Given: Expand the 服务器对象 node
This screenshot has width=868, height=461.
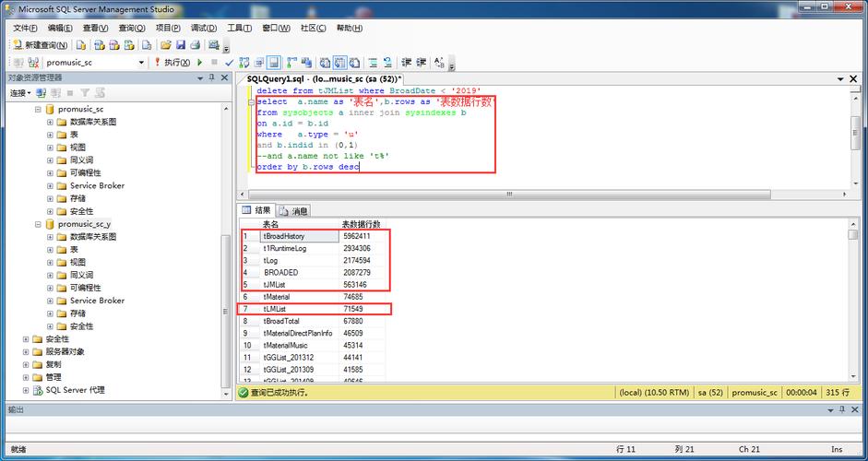Looking at the screenshot, I should coord(26,352).
